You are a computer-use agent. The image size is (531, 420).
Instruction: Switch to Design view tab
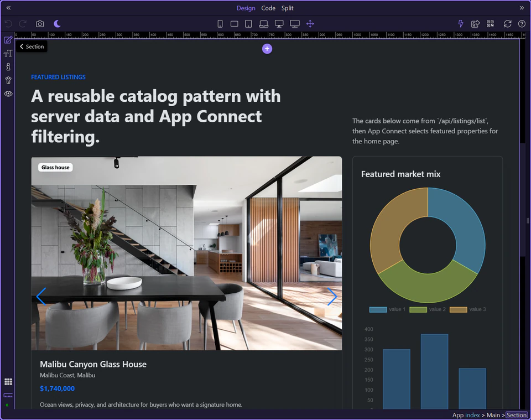pos(246,8)
